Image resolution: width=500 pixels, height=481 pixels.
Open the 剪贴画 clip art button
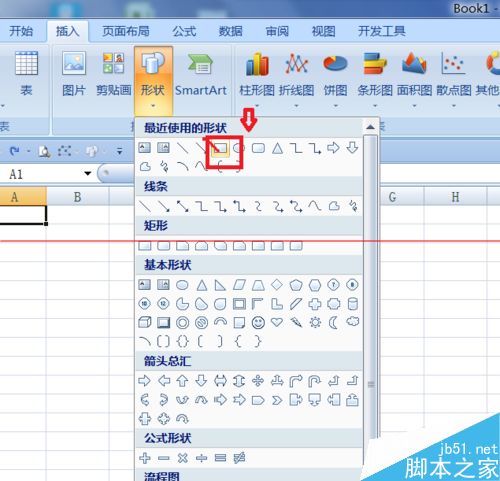(x=114, y=74)
